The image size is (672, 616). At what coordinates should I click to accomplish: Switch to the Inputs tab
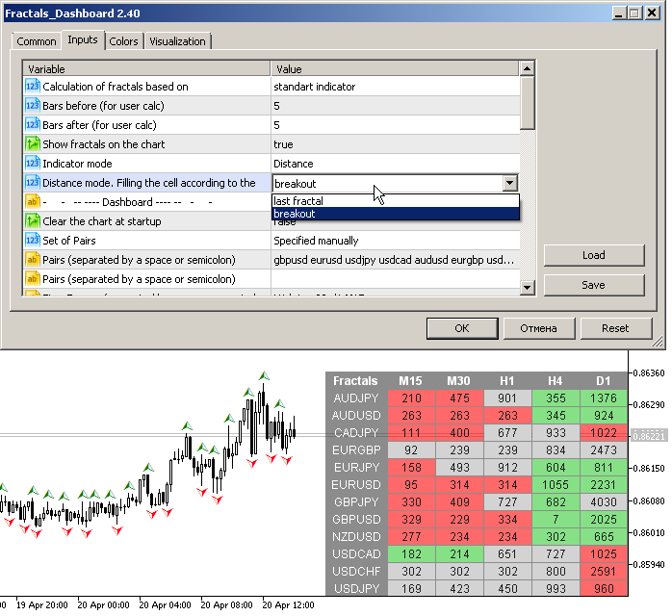click(83, 39)
